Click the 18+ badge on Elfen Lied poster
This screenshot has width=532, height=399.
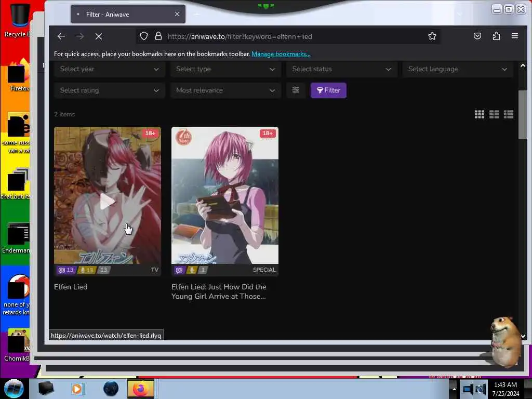tap(150, 134)
